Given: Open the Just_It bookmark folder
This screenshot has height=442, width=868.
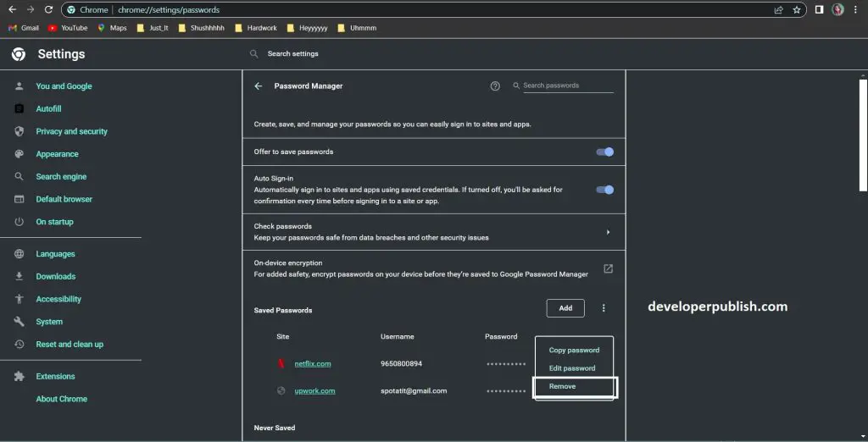Looking at the screenshot, I should tap(153, 28).
